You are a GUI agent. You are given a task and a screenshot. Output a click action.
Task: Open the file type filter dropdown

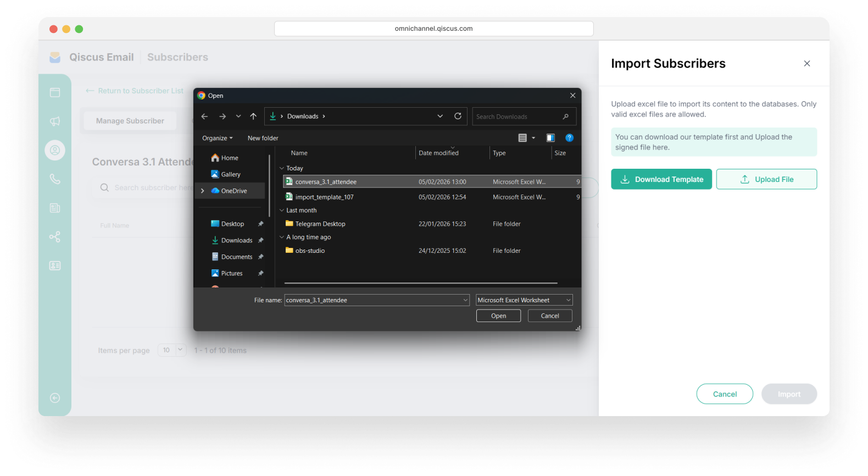[524, 300]
